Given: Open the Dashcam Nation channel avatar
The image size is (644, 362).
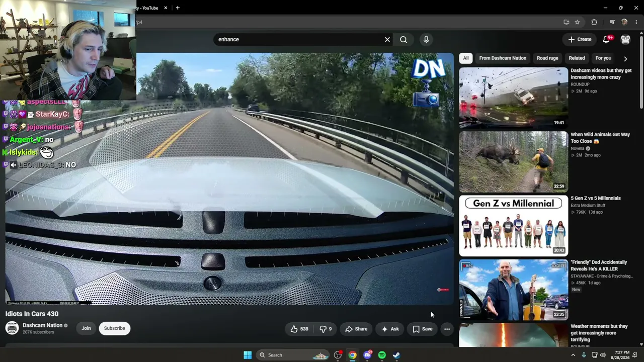Looking at the screenshot, I should tap(12, 328).
